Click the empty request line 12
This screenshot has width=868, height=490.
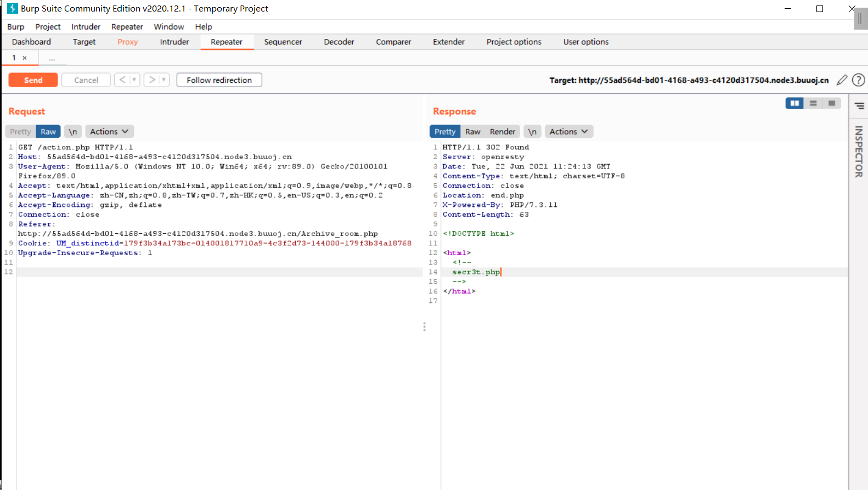219,272
